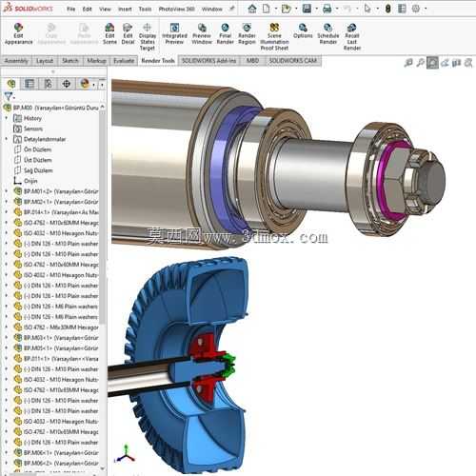Open the Insert menu
Screen dimensions: 476x476
125,10
